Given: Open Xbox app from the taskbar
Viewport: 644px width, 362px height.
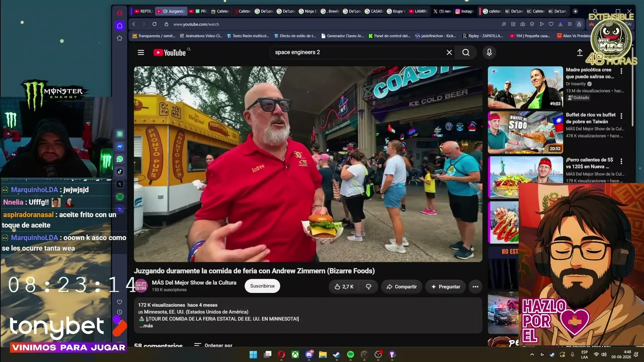Looking at the screenshot, I should pos(295,354).
